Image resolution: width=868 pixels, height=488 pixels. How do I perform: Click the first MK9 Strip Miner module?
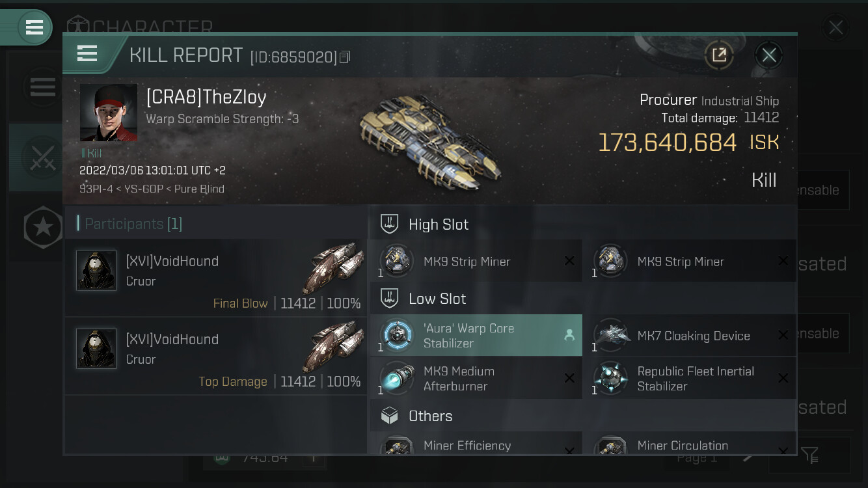(x=476, y=261)
